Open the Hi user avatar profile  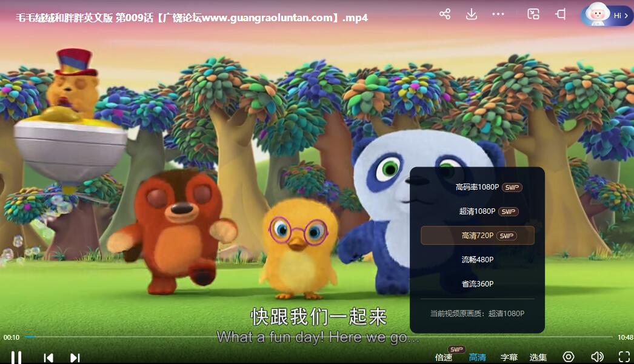click(x=607, y=15)
